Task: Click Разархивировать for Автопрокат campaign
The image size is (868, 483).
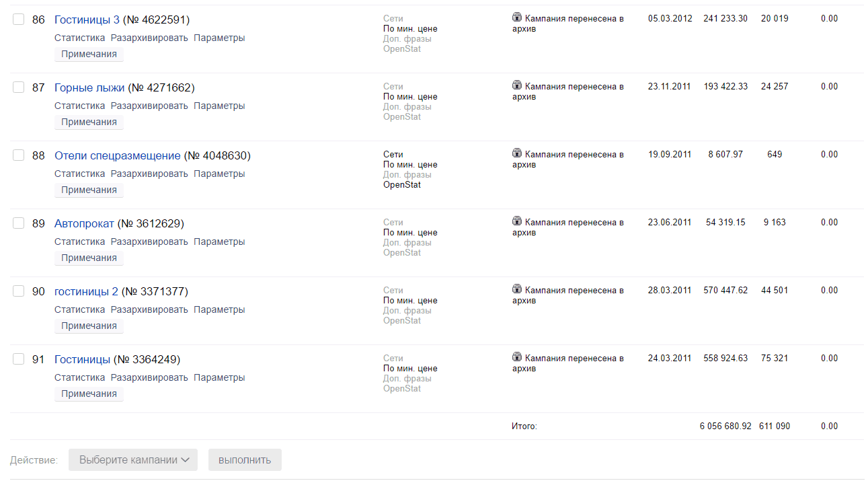Action: pos(149,241)
